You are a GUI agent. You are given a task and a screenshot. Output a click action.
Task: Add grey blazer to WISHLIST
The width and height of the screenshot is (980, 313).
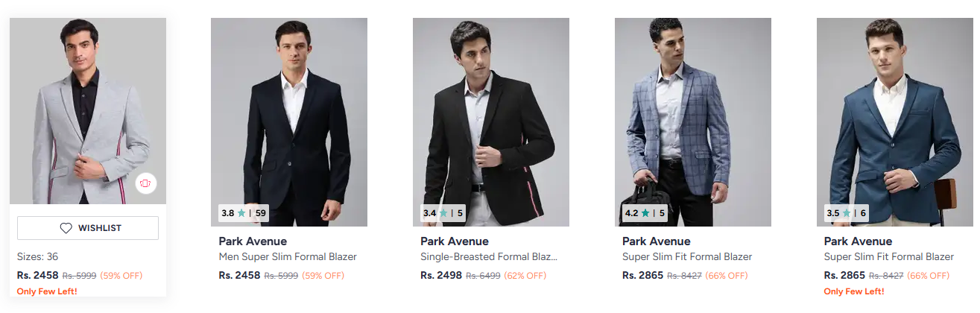(88, 228)
